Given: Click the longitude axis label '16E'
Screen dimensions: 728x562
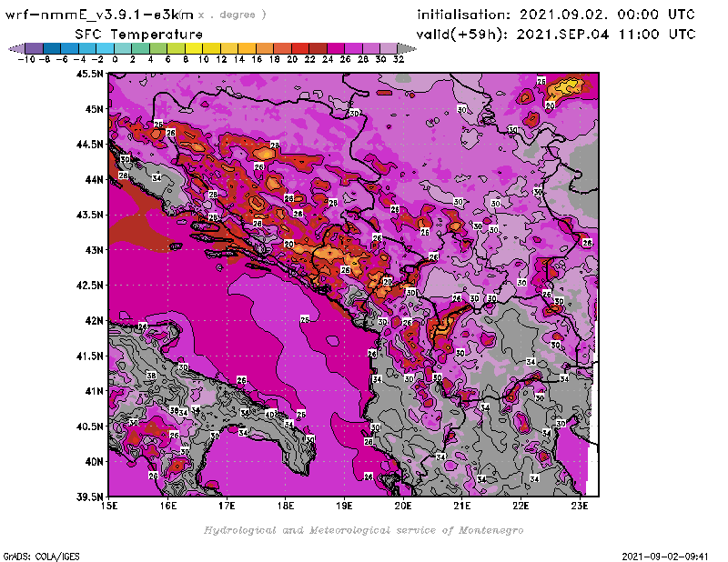Looking at the screenshot, I should [168, 506].
